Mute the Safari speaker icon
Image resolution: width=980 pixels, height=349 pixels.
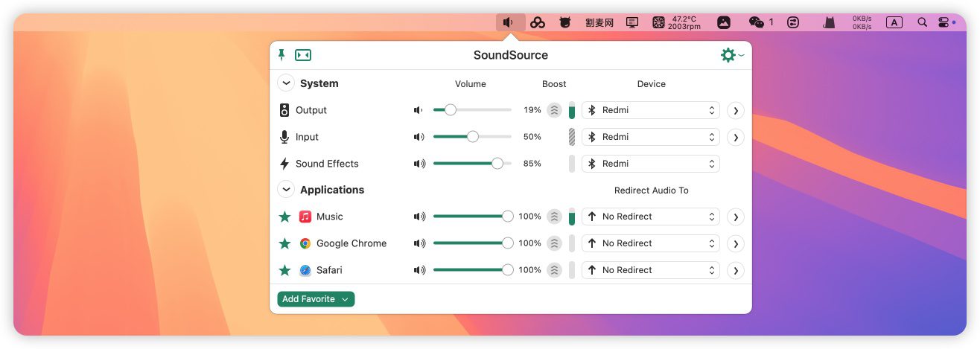419,270
